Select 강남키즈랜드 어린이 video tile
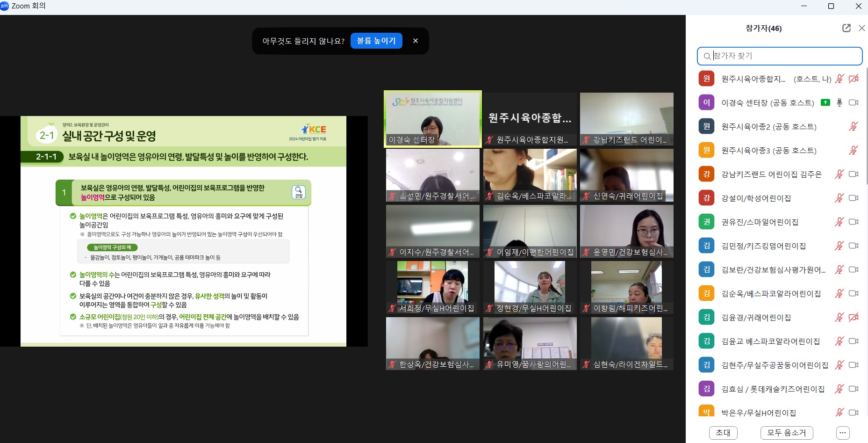Screen dimensions: 868x443 click(x=627, y=119)
